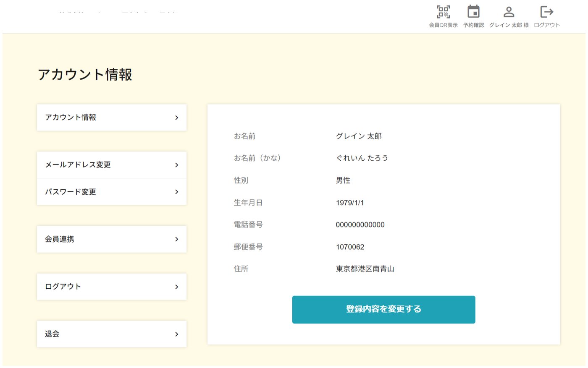
Task: Click the birth date 1979/1/1
Action: tap(350, 203)
